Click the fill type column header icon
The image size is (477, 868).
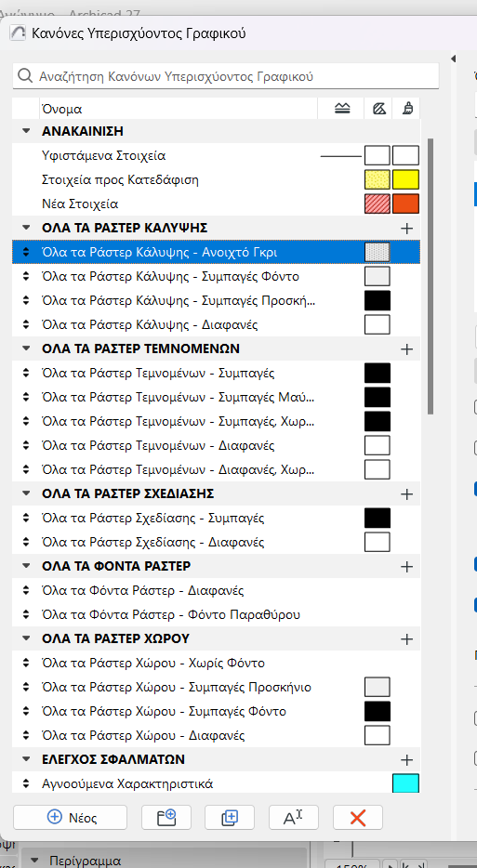[x=378, y=109]
